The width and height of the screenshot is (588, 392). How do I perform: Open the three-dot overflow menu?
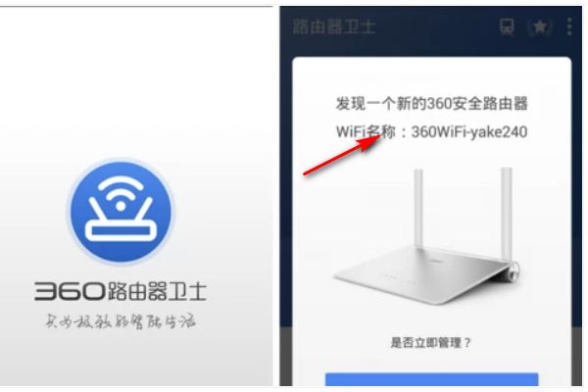[569, 26]
